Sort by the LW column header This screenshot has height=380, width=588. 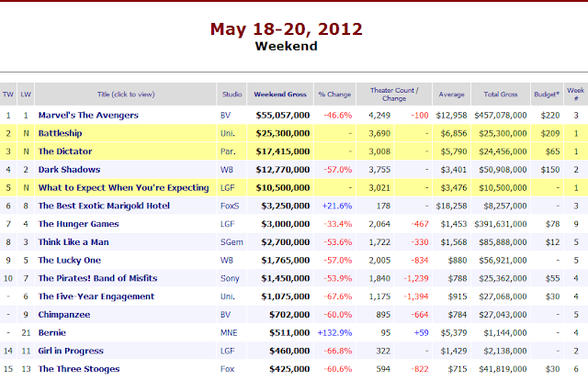pyautogui.click(x=26, y=95)
